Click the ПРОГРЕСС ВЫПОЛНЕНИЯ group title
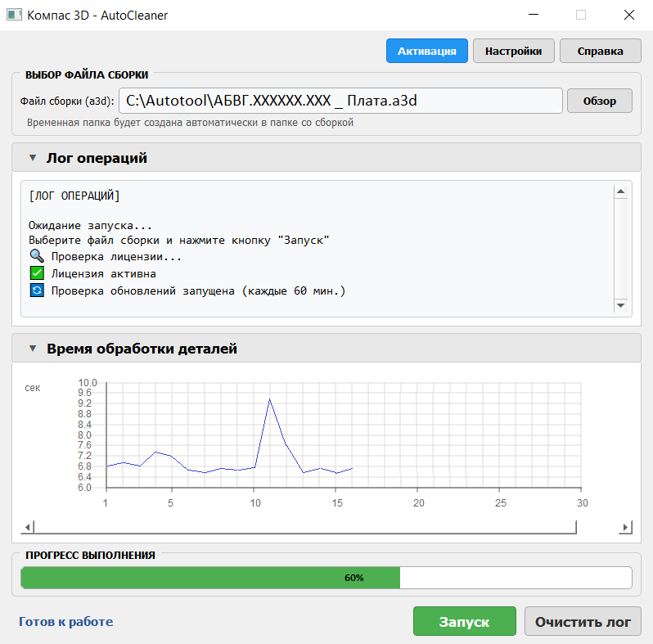This screenshot has width=653, height=644. [90, 556]
